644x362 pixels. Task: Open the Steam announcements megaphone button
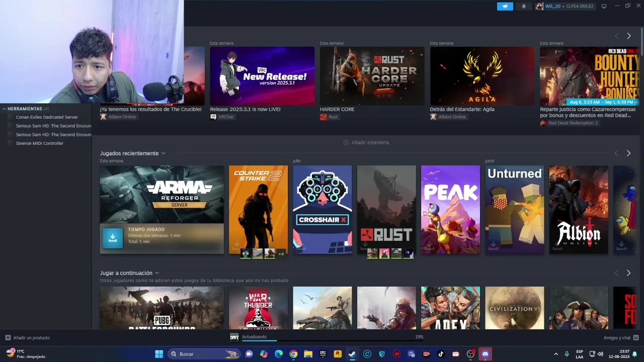pyautogui.click(x=505, y=6)
